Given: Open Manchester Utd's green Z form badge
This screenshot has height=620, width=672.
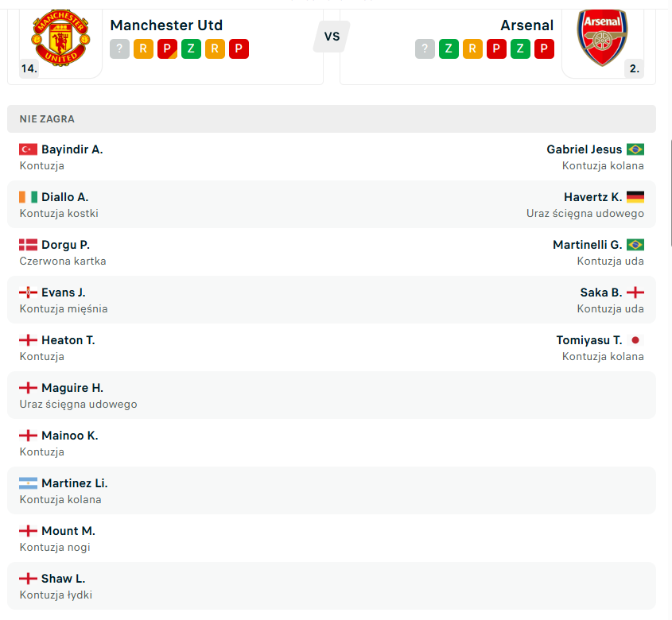Looking at the screenshot, I should point(191,48).
